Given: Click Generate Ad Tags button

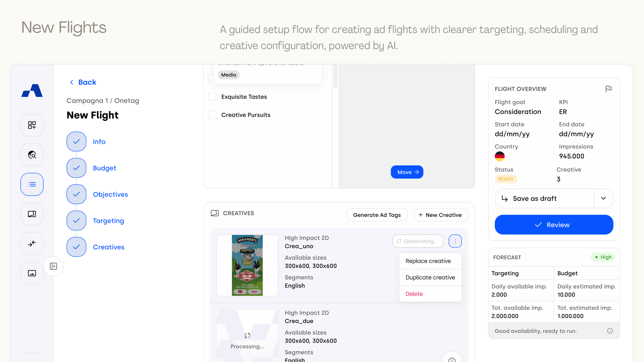Looking at the screenshot, I should (x=377, y=215).
